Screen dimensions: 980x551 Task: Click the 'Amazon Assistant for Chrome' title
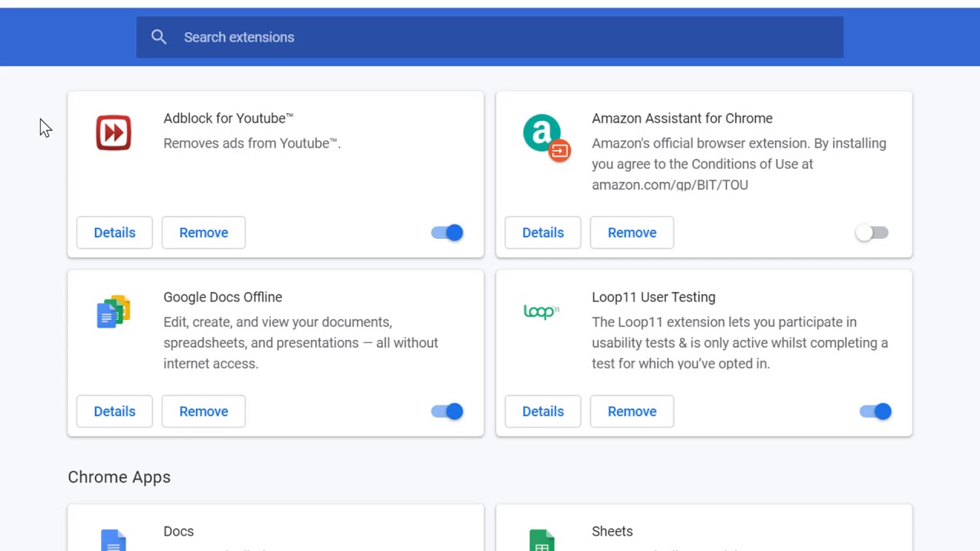point(682,118)
